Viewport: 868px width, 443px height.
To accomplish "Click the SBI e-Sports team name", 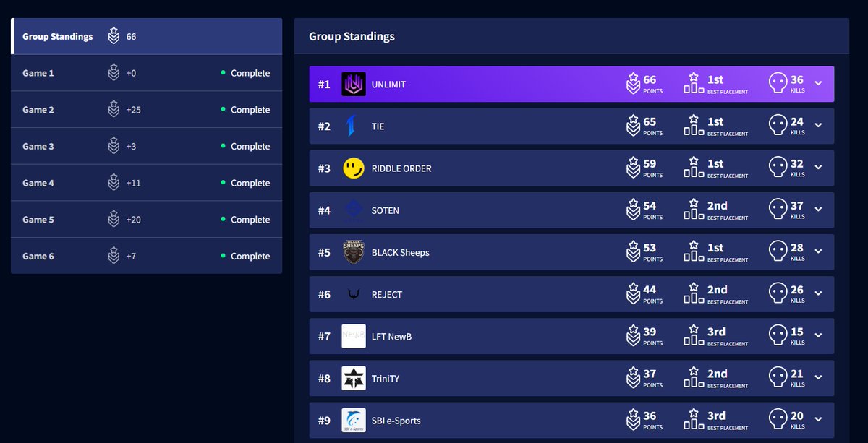I will (396, 421).
